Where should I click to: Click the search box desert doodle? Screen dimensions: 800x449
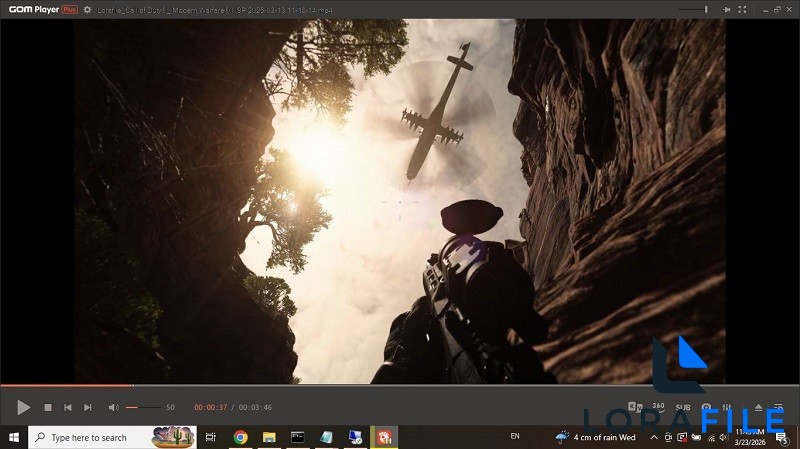point(173,437)
